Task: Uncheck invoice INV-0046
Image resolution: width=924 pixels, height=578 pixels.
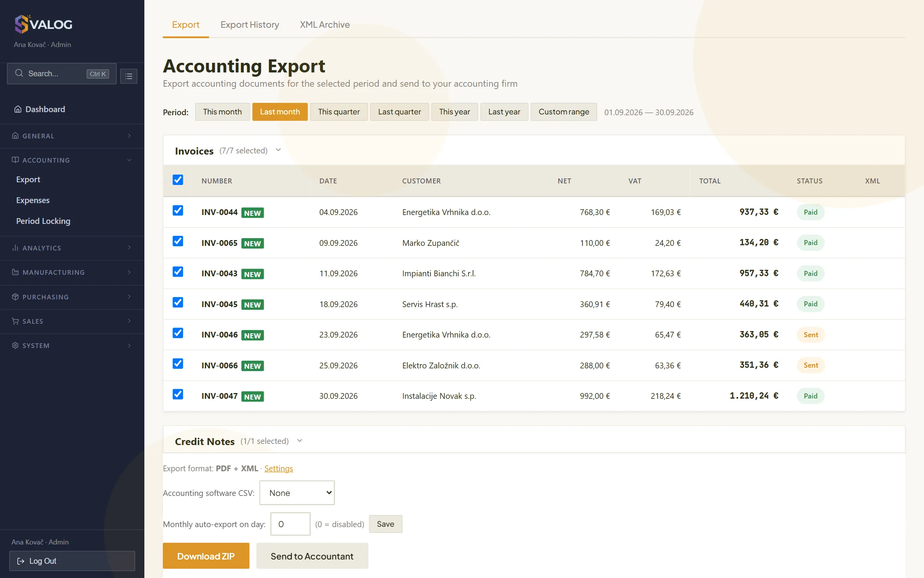Action: coord(178,333)
